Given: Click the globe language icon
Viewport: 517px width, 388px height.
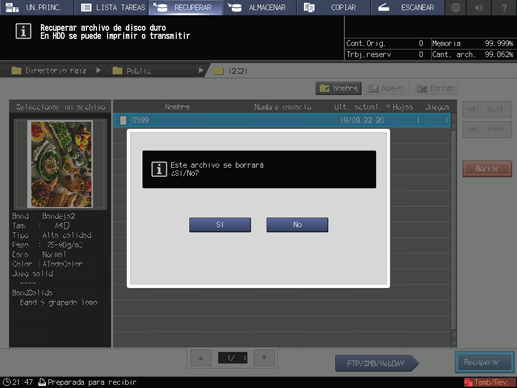Looking at the screenshot, I should click(x=456, y=7).
